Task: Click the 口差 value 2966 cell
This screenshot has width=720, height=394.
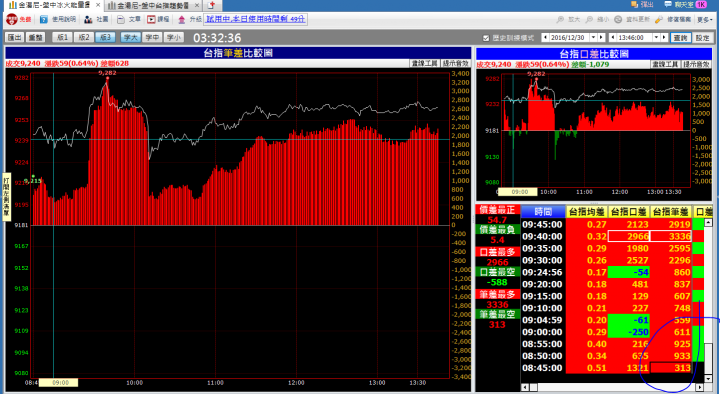Action: pos(629,236)
